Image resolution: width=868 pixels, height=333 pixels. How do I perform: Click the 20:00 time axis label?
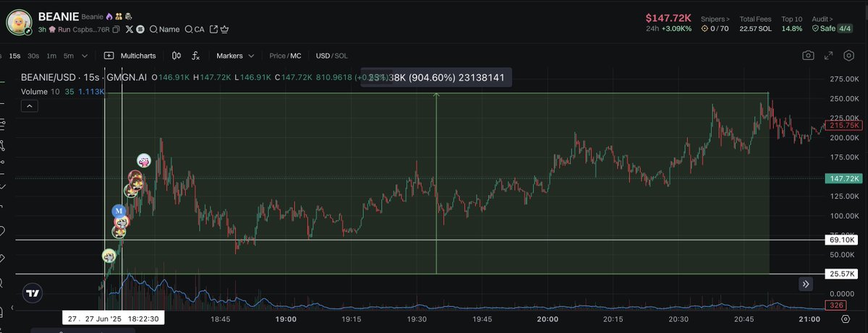point(548,319)
